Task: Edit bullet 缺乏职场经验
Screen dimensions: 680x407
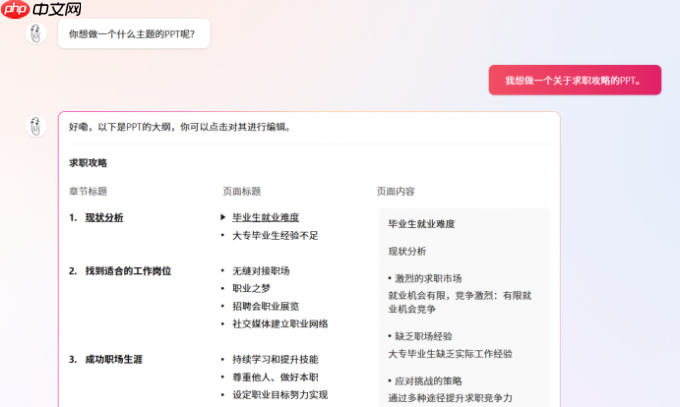Action: click(423, 336)
